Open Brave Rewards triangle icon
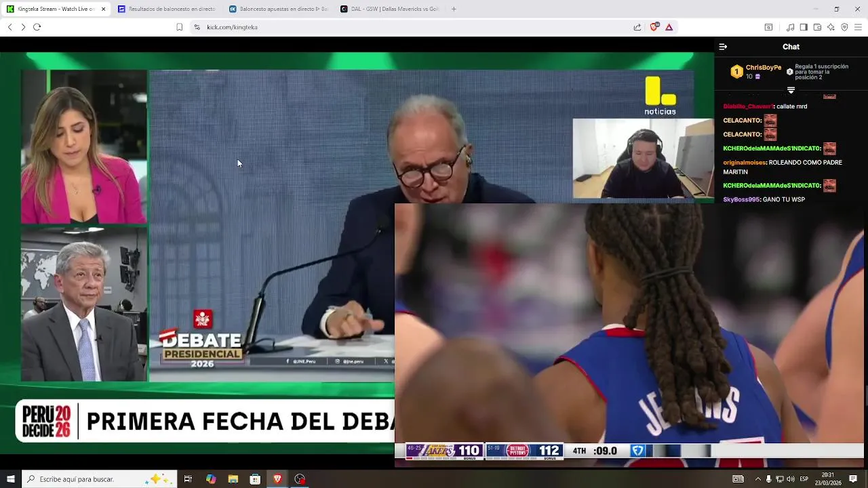The image size is (868, 488). coord(669,27)
